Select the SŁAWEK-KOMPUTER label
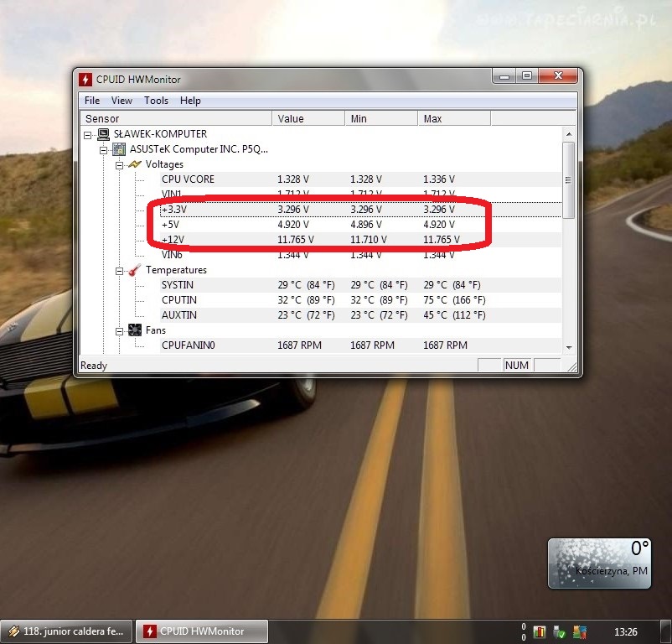This screenshot has width=672, height=644. click(x=160, y=134)
